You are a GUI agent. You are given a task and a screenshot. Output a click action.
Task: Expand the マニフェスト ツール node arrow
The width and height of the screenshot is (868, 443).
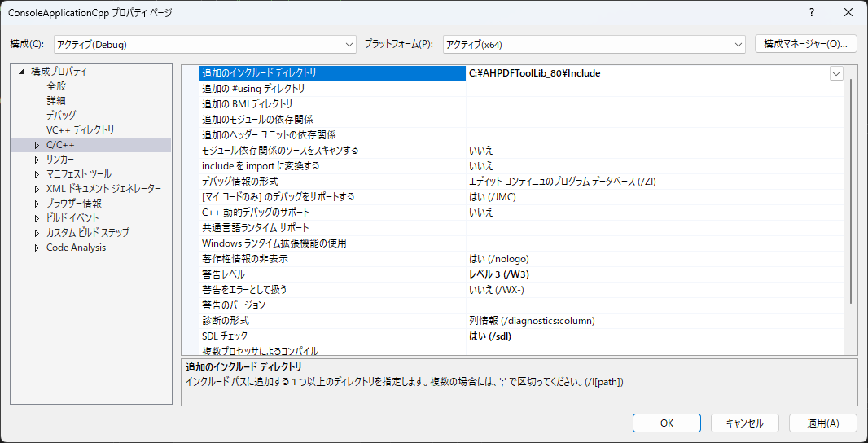point(37,174)
